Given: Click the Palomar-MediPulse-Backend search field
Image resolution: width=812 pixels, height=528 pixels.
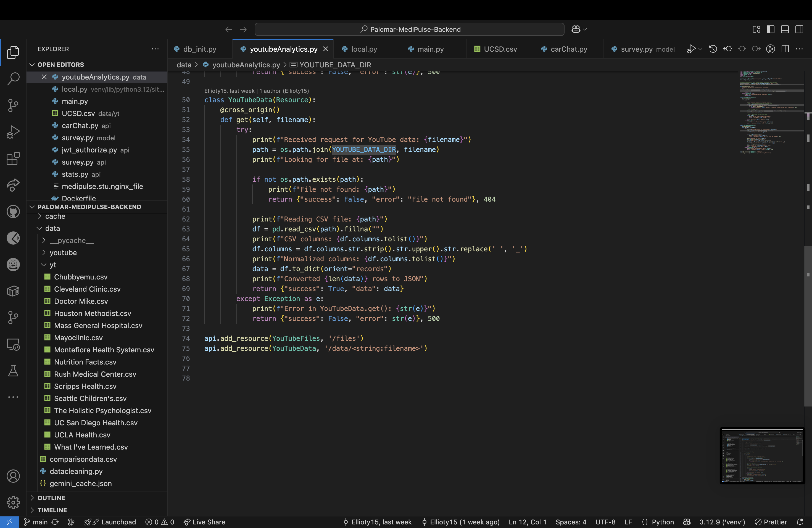Looking at the screenshot, I should (x=409, y=29).
